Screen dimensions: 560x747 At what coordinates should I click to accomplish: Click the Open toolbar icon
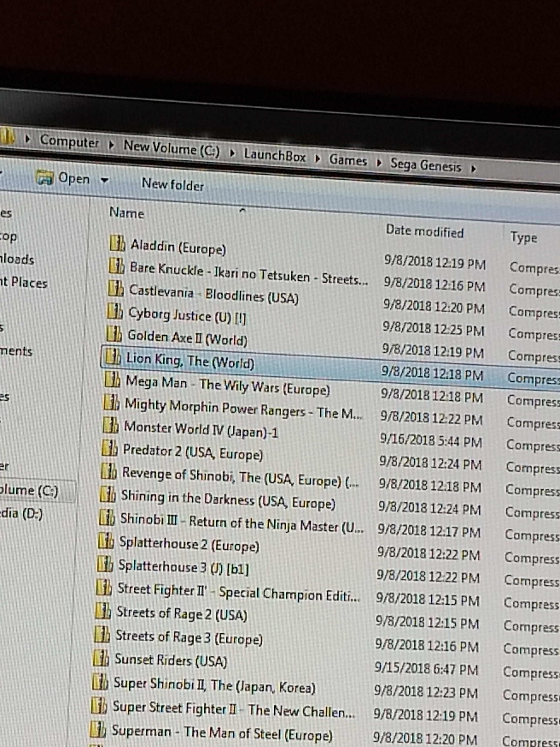(x=45, y=177)
